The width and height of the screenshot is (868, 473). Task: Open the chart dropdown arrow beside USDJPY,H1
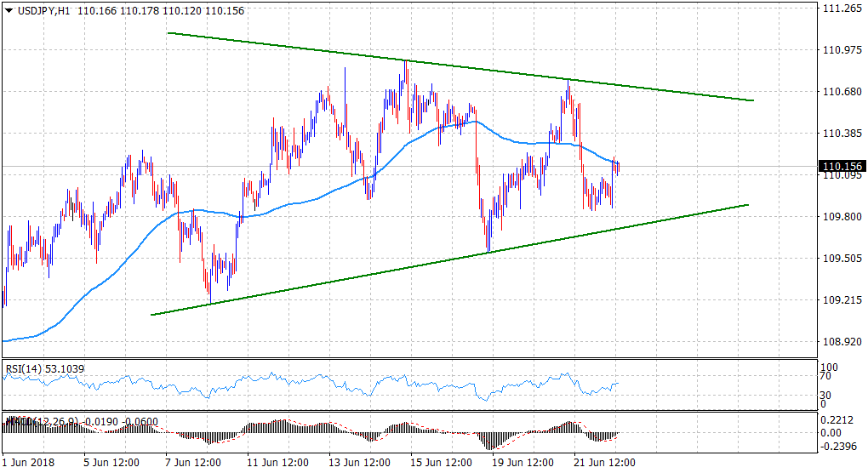9,10
